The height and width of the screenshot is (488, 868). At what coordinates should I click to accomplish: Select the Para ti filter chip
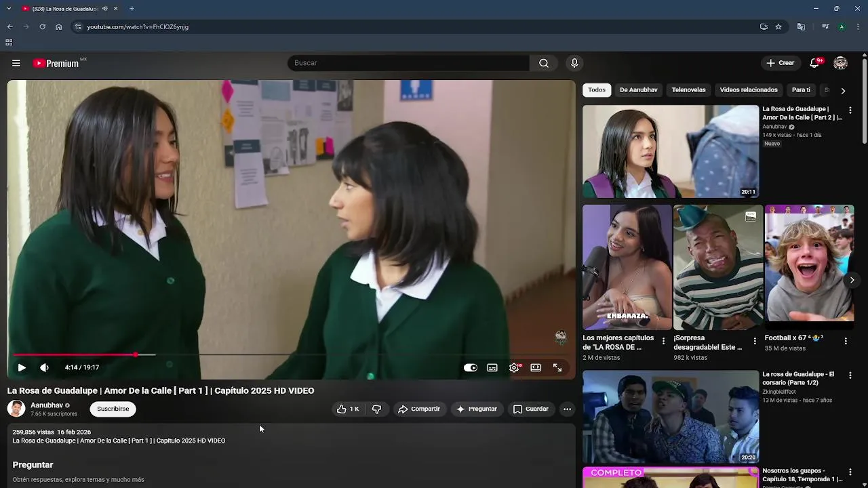(801, 89)
